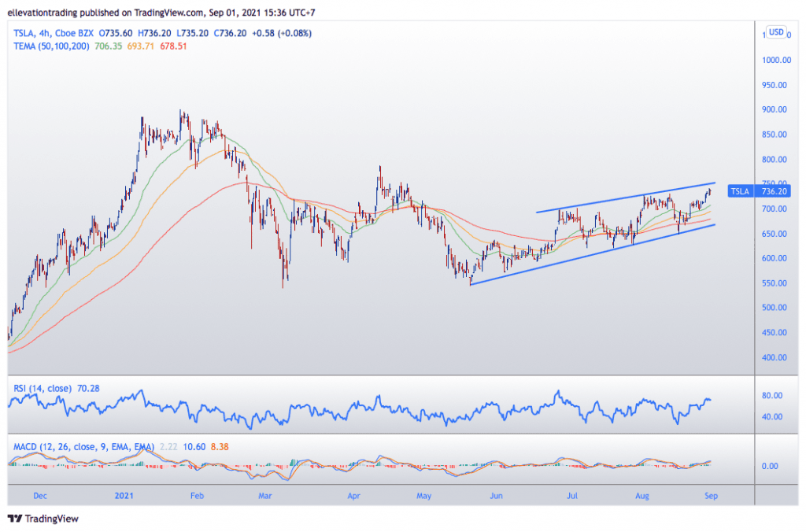Screen dimensions: 806x532
Task: Open the USD currency selector
Action: pyautogui.click(x=776, y=31)
